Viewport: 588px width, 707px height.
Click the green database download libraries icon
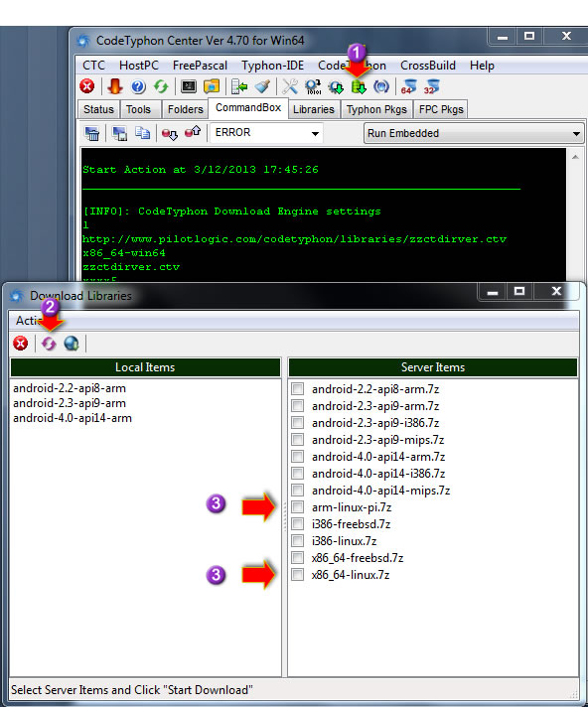coord(359,87)
